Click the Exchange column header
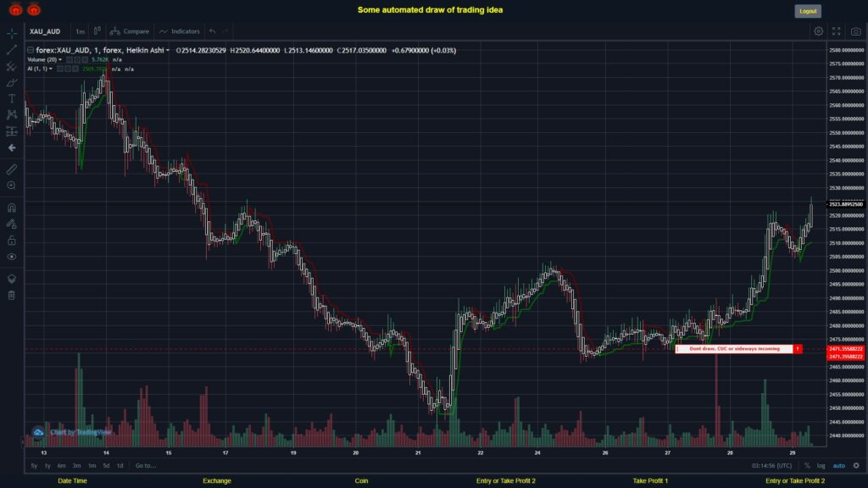The image size is (868, 488). [x=217, y=481]
